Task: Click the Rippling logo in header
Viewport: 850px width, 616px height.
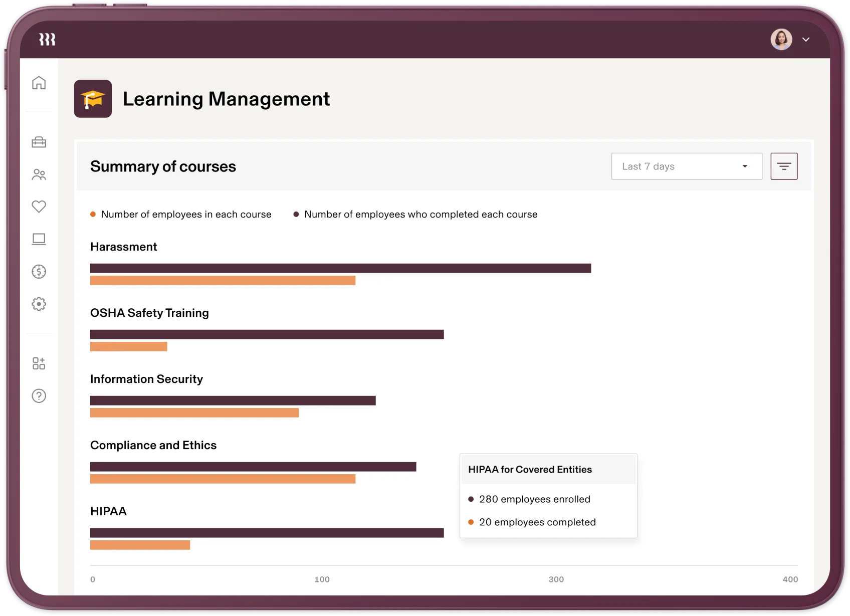Action: (x=47, y=39)
